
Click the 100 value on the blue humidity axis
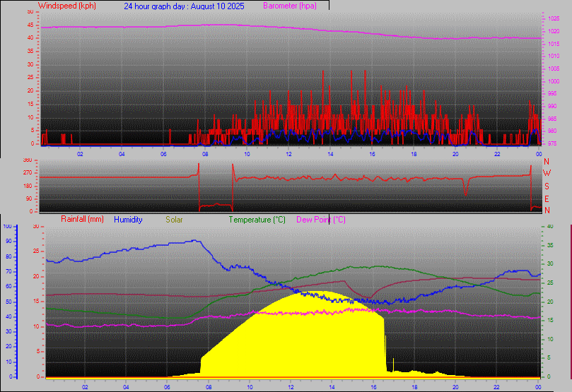point(7,226)
